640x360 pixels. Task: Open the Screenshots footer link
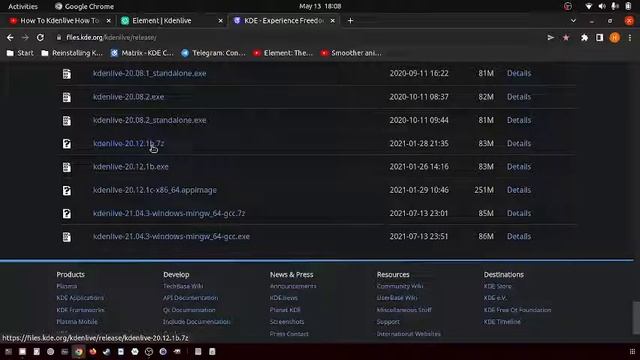coord(287,322)
